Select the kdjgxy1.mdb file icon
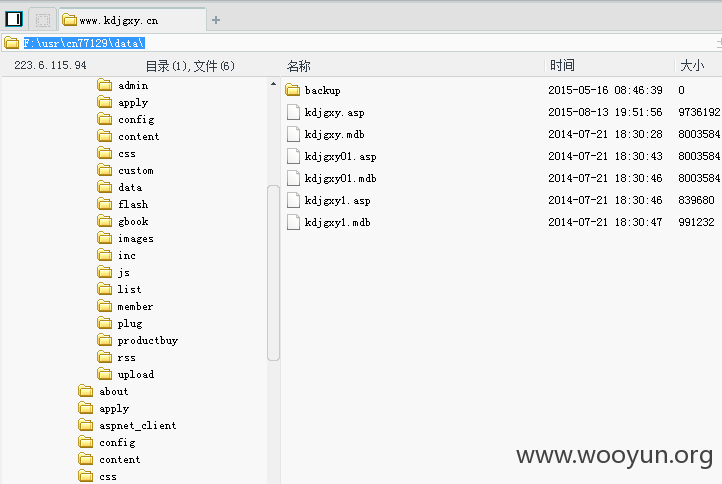The height and width of the screenshot is (484, 722). (293, 222)
